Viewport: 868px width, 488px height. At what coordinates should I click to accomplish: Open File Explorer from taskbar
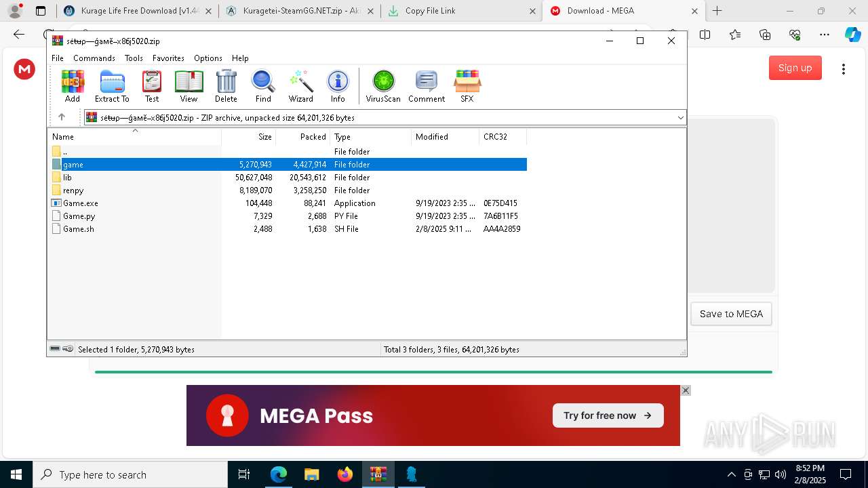(312, 474)
